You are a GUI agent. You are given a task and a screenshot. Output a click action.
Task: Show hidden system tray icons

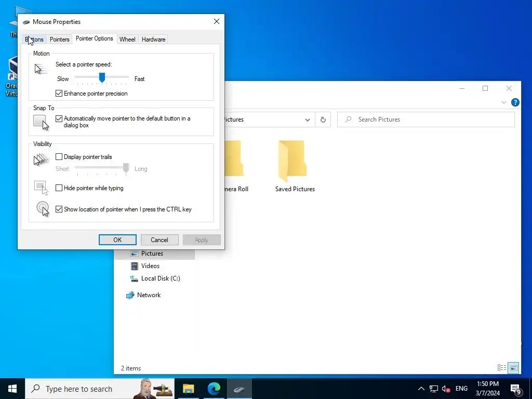pos(421,389)
